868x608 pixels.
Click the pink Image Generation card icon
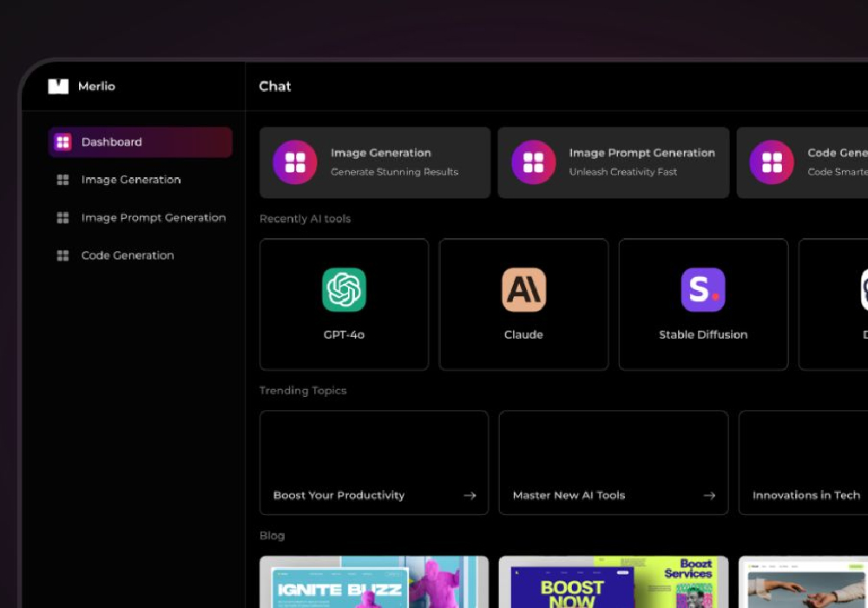coord(295,162)
